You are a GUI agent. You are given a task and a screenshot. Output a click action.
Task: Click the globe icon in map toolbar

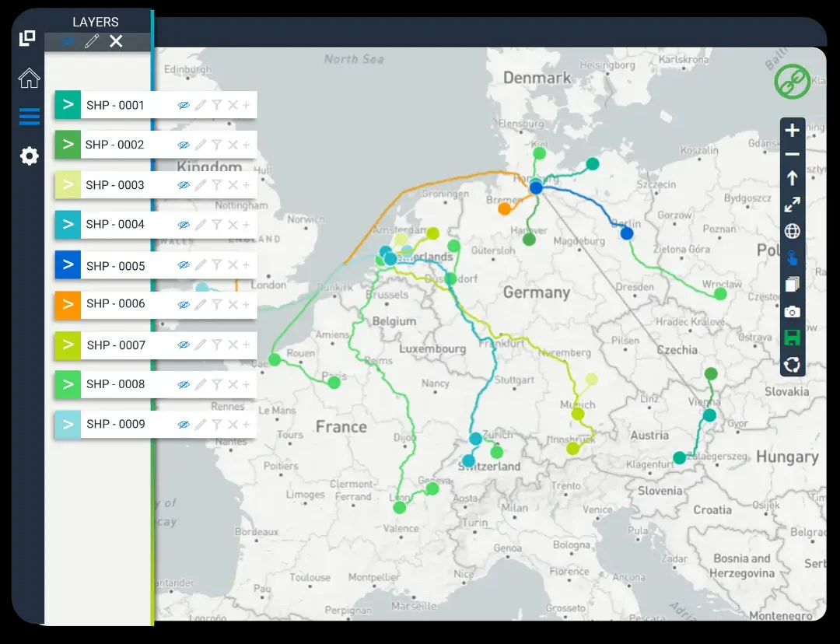pos(792,231)
